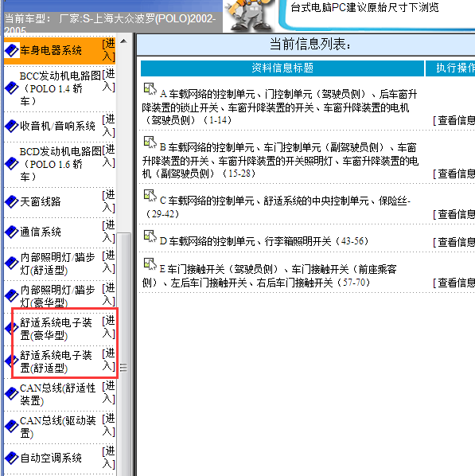Enter 内部照明灯/踏步灯(舒适型) category
475x476 pixels.
pyautogui.click(x=108, y=262)
